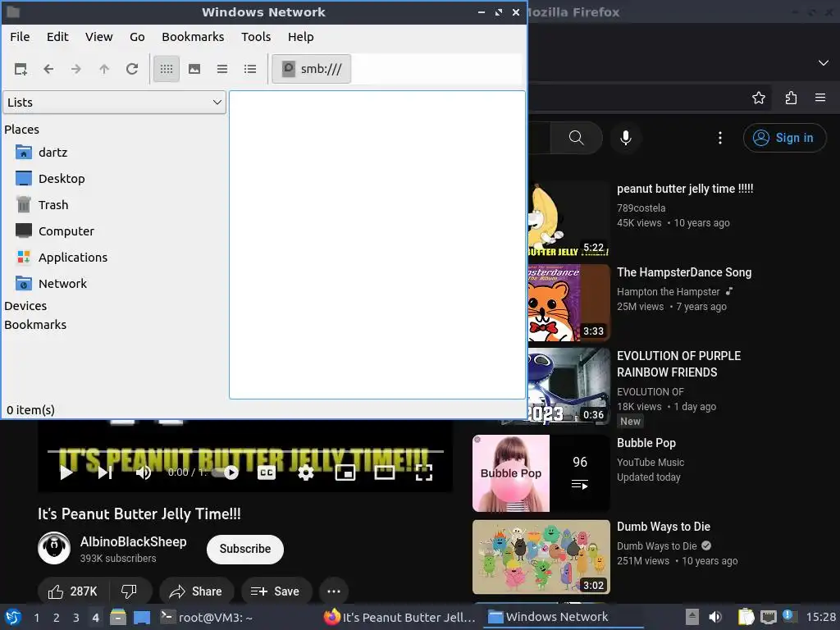The height and width of the screenshot is (630, 840).
Task: Play the YouTube video
Action: 66,472
